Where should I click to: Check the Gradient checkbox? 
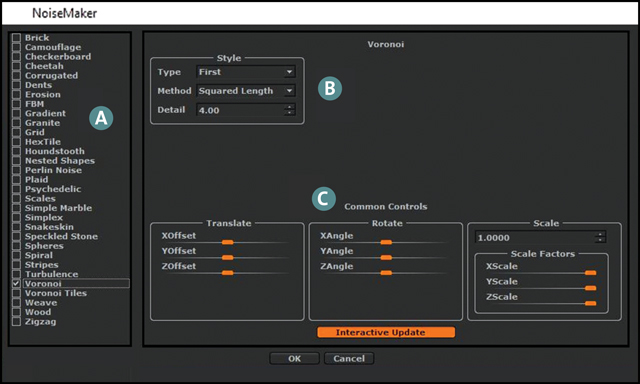click(16, 113)
